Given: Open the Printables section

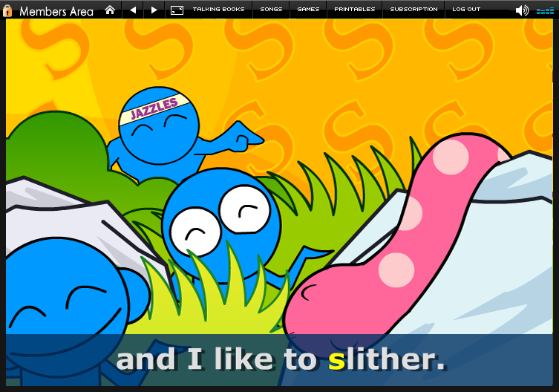Looking at the screenshot, I should pyautogui.click(x=354, y=10).
